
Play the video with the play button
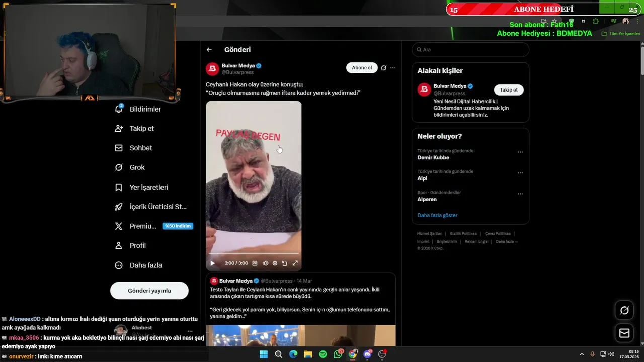pos(212,263)
